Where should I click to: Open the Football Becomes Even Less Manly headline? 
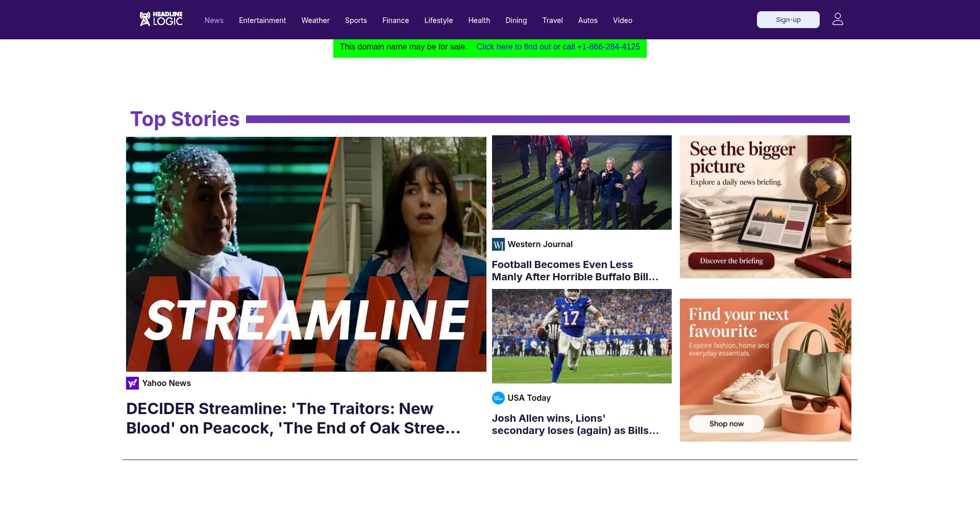[x=575, y=271]
